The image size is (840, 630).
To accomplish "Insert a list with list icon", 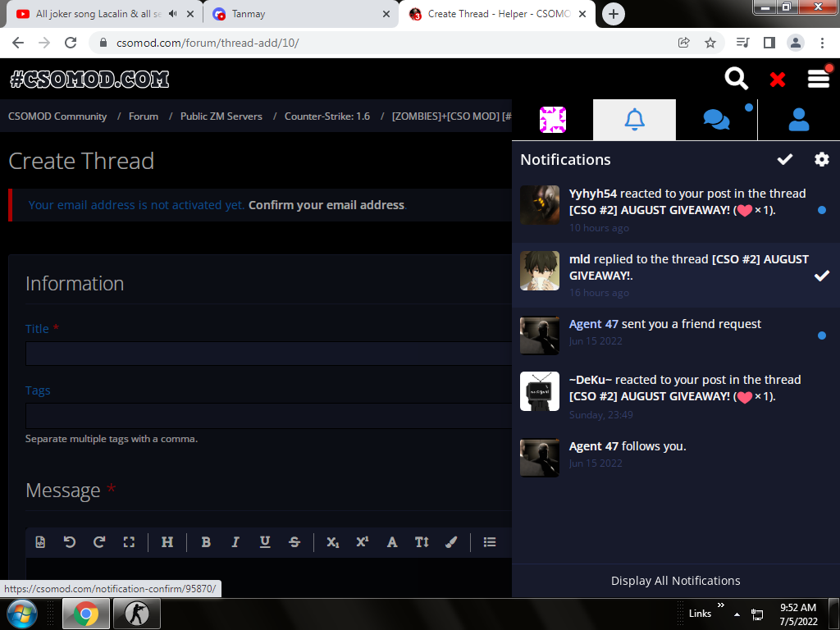I will pyautogui.click(x=490, y=542).
